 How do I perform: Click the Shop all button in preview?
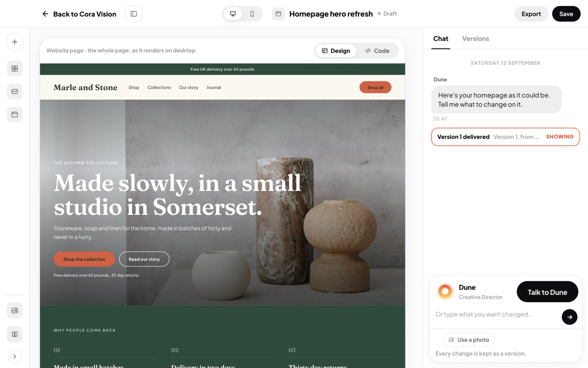pos(375,87)
